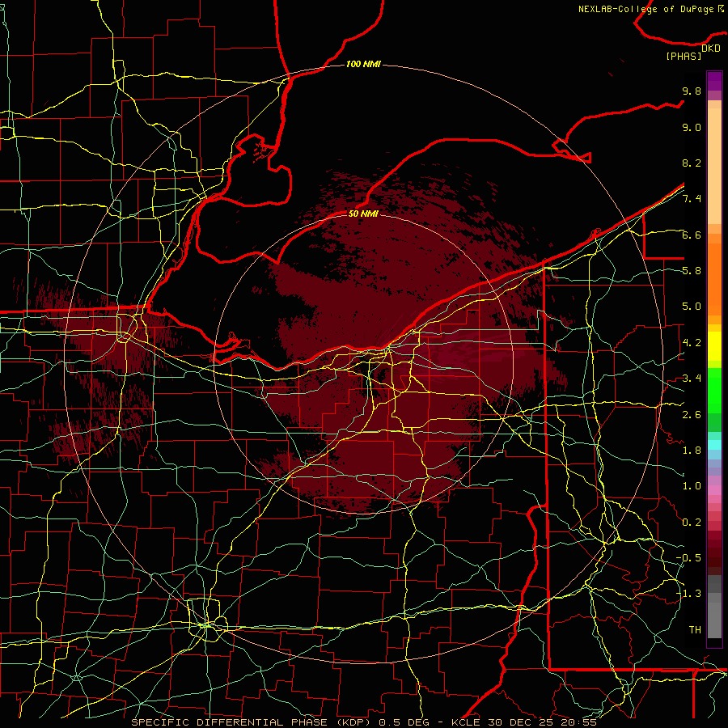The width and height of the screenshot is (728, 728).
Task: Select the 50 NMI range ring label
Action: (363, 214)
